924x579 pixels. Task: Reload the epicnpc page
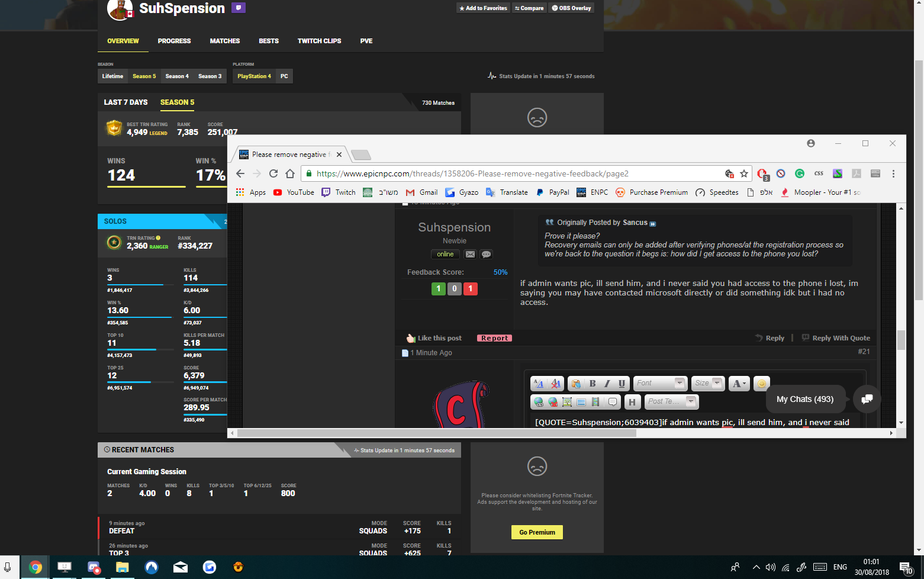coord(273,173)
